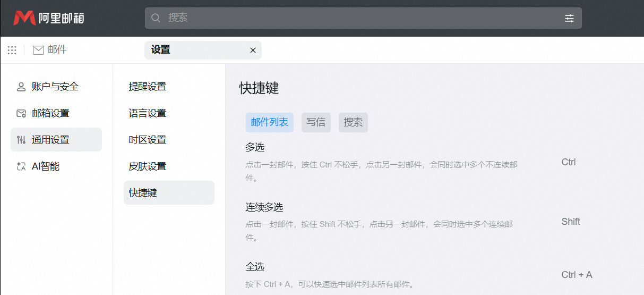Go to 时区设置 page

coord(148,140)
